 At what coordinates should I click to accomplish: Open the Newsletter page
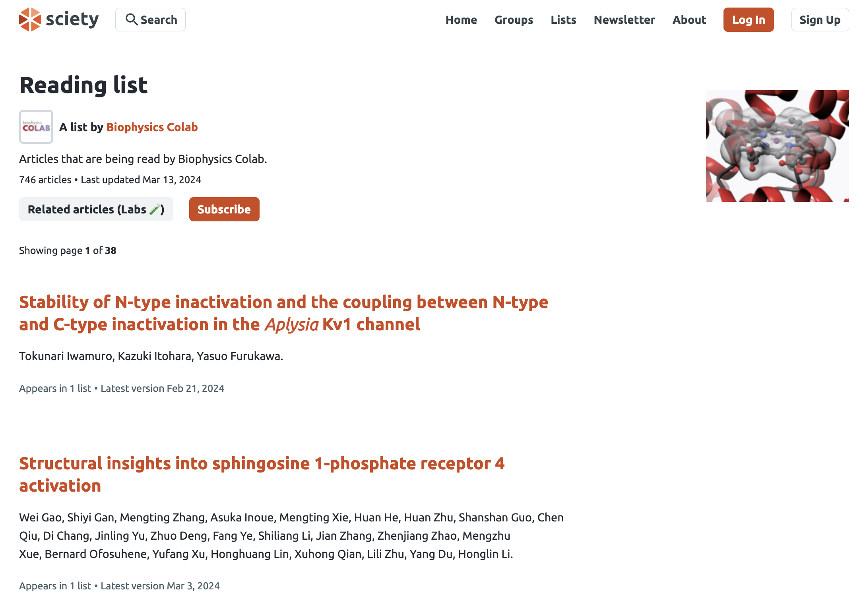pos(624,20)
